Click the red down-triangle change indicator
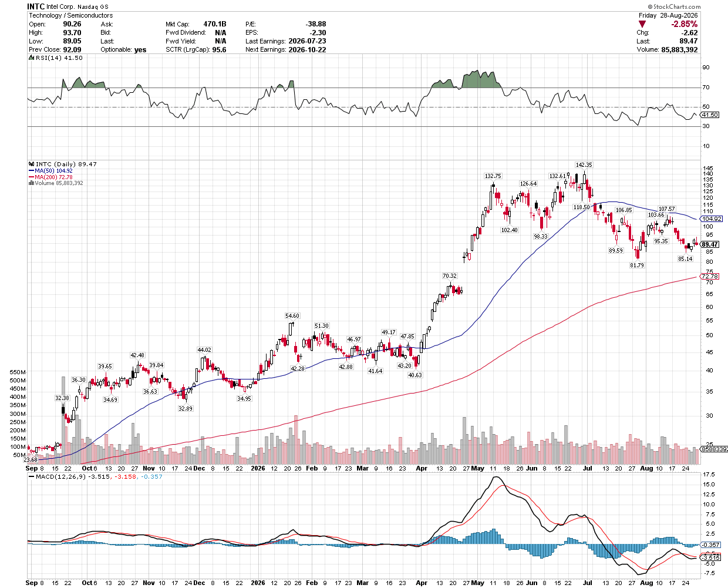The image size is (728, 588). (x=642, y=24)
